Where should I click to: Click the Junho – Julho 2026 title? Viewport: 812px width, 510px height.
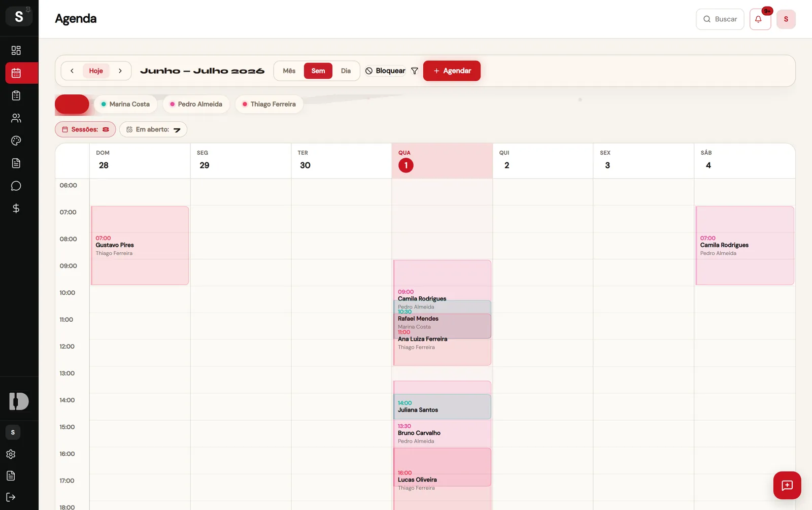[202, 71]
